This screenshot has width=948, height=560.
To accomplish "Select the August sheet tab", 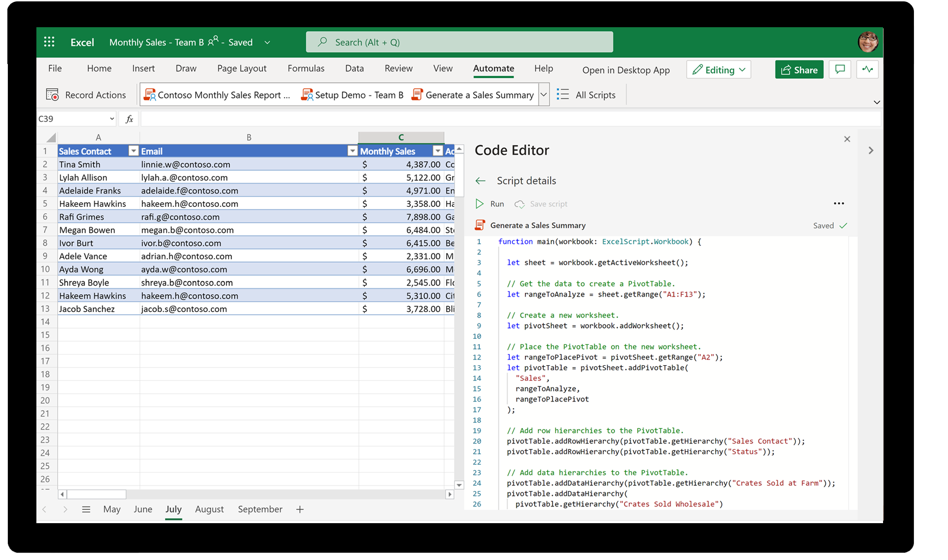I will point(209,509).
